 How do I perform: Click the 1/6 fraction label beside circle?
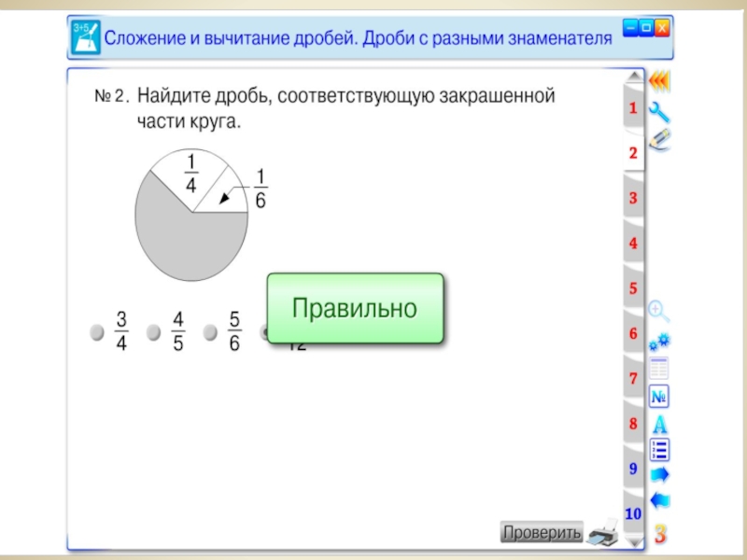pyautogui.click(x=261, y=189)
